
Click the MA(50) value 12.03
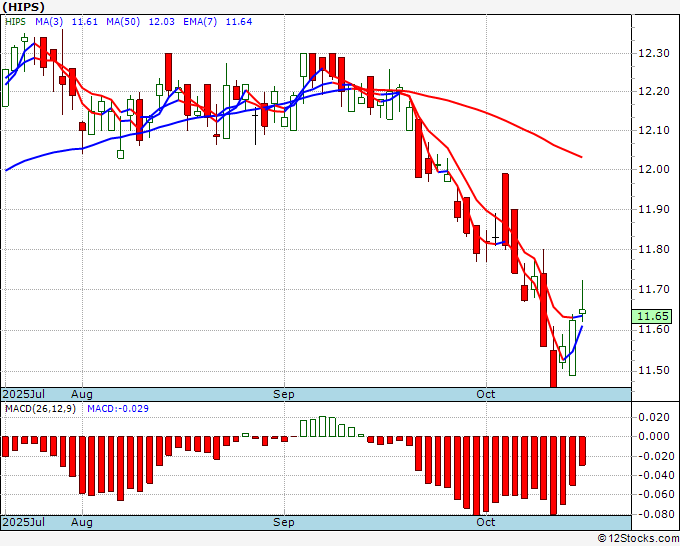pyautogui.click(x=161, y=22)
